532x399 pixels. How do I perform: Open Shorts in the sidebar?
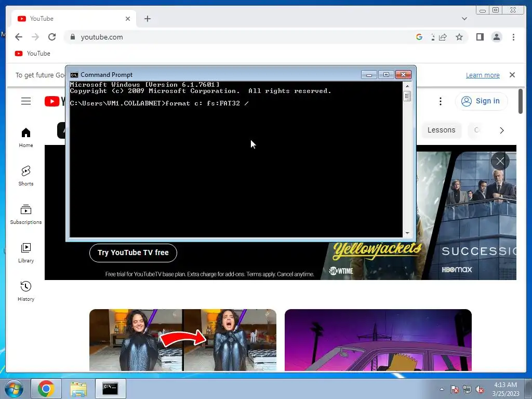pos(26,176)
